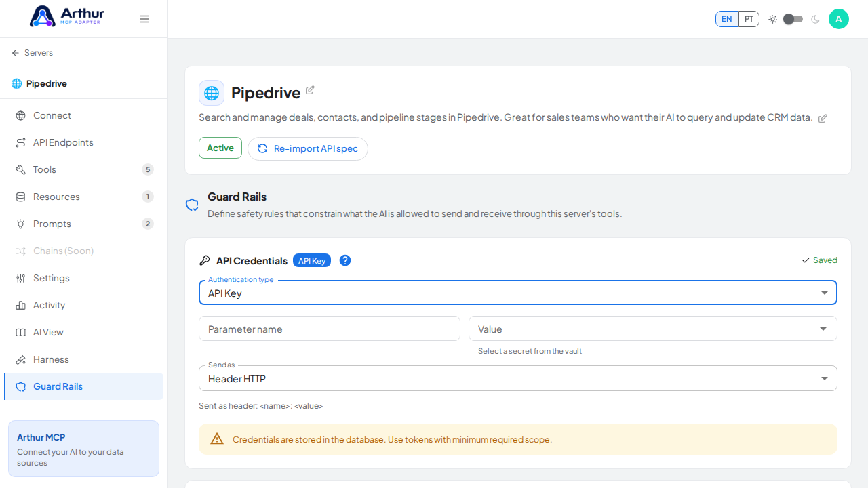Open API Credentials help question icon

point(345,260)
